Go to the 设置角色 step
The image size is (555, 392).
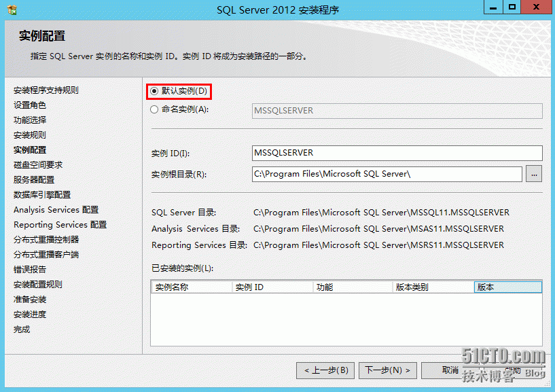(30, 105)
